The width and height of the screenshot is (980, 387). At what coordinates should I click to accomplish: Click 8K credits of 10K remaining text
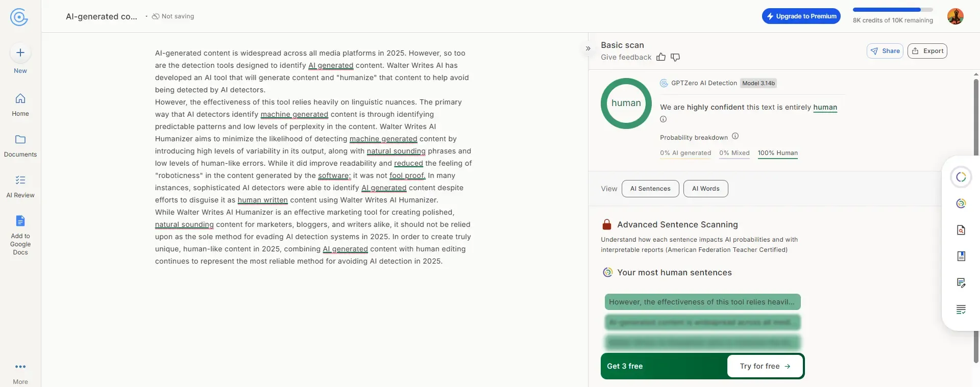(893, 20)
